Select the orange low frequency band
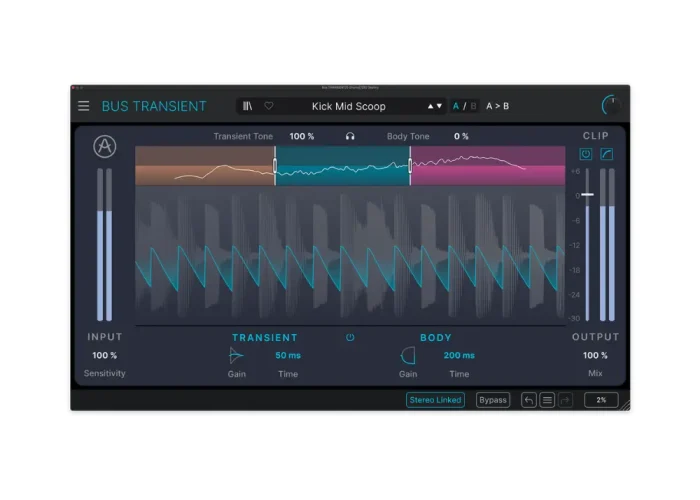The height and width of the screenshot is (500, 700). point(204,166)
